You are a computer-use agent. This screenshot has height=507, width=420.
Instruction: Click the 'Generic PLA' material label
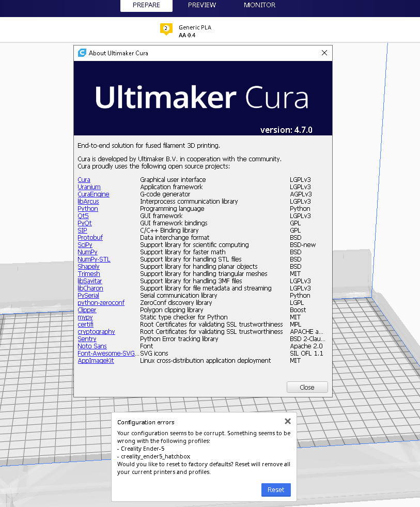pos(195,27)
